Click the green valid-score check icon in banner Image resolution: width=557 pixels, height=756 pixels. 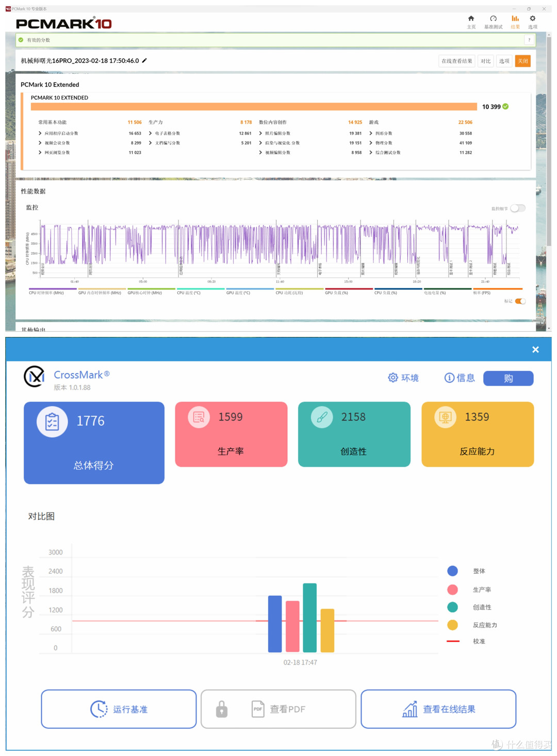pos(21,40)
